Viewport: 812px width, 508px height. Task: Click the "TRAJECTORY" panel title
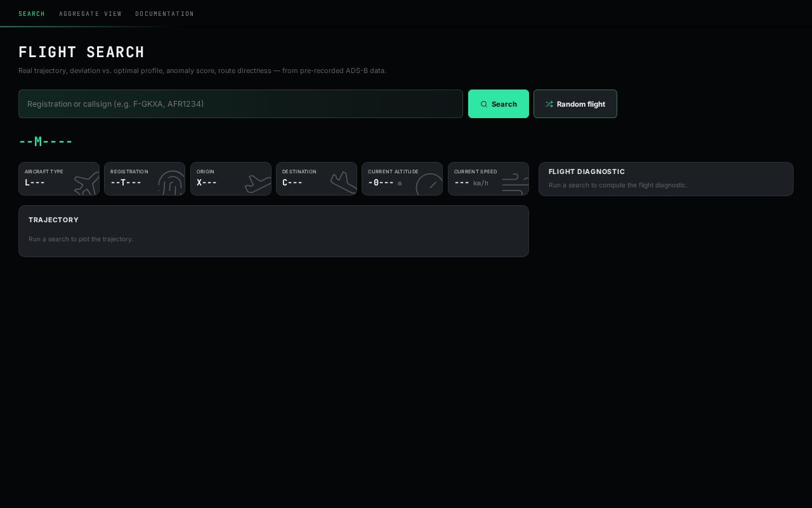(53, 220)
